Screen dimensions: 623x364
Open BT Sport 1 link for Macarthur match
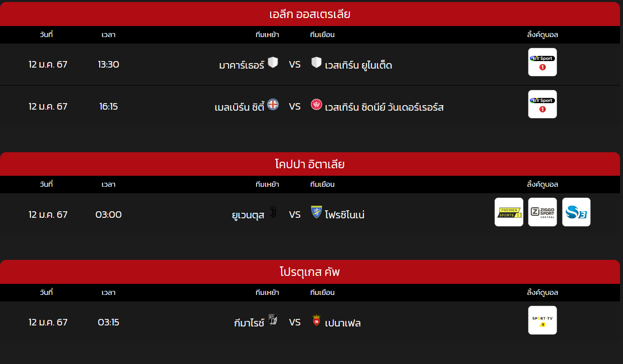pyautogui.click(x=542, y=62)
